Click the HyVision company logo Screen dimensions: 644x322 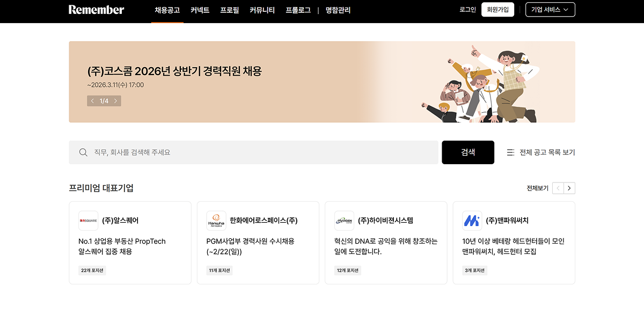[x=344, y=221]
